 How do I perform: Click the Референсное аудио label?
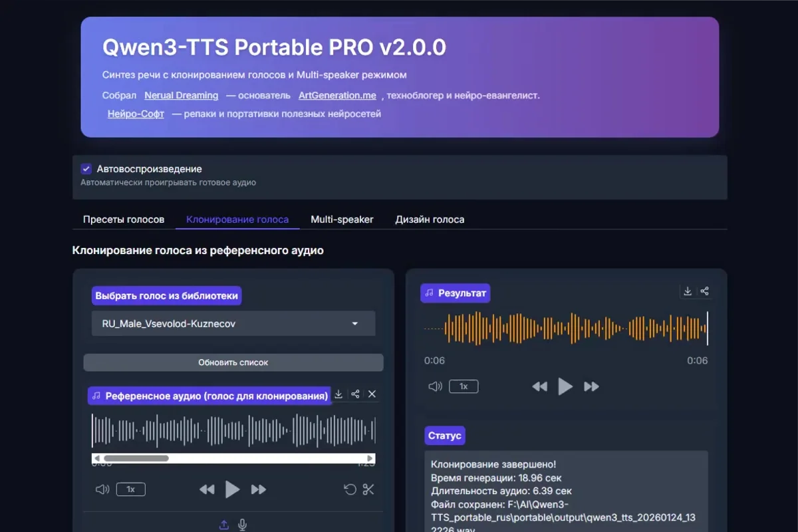[x=210, y=396]
